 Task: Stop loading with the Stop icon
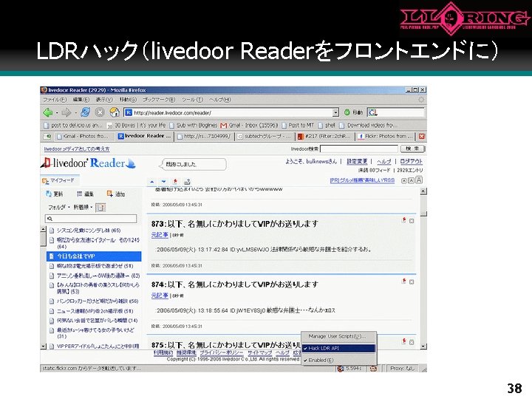tap(100, 112)
